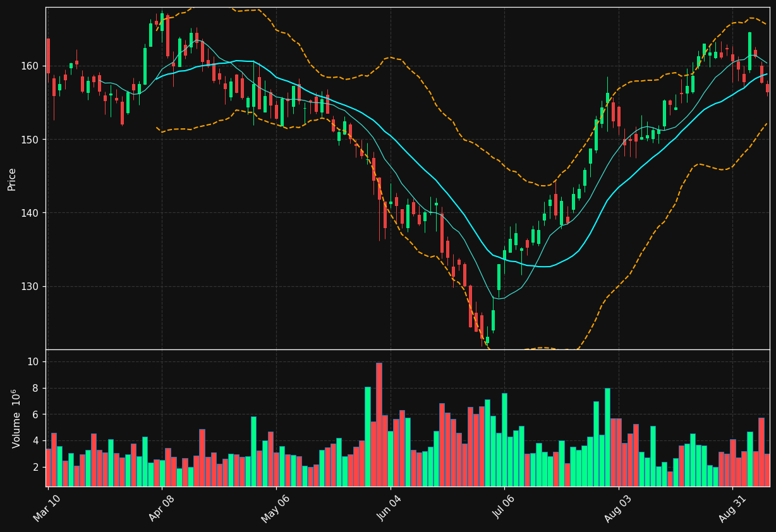776x532 pixels.
Task: Click the 10 volume axis tick
Action: coord(33,361)
